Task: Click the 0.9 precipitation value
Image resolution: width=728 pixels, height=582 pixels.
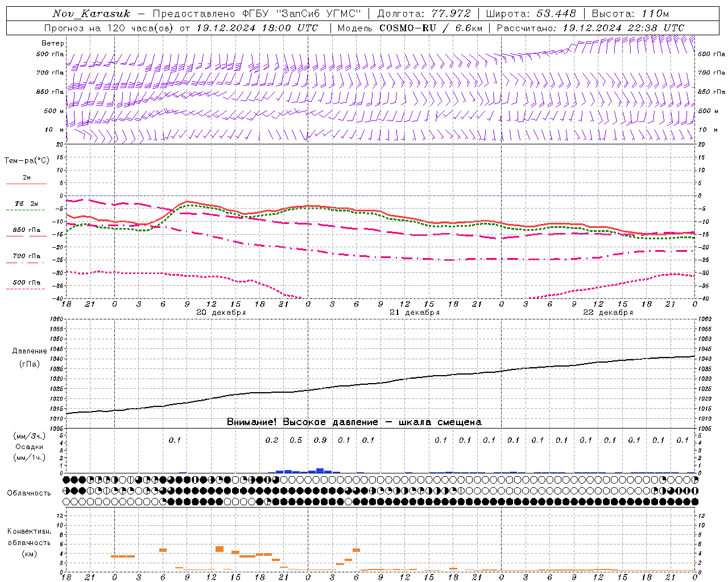Action: click(x=320, y=440)
